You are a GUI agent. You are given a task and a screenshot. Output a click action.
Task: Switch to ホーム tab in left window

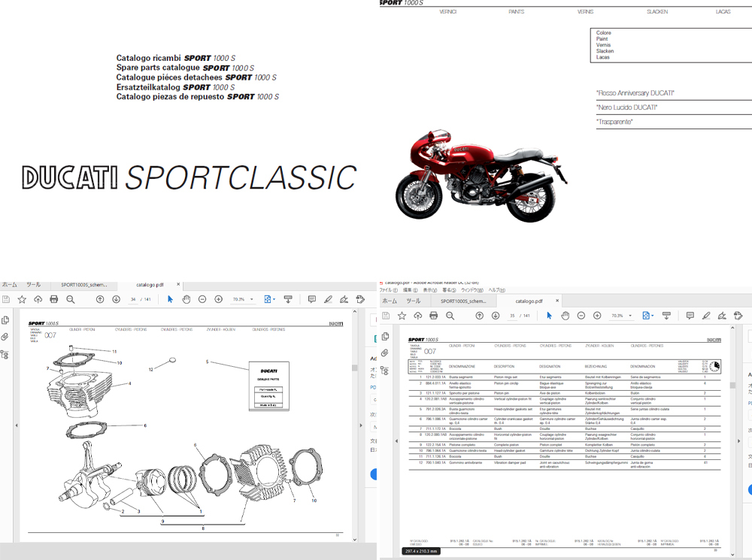click(x=10, y=284)
